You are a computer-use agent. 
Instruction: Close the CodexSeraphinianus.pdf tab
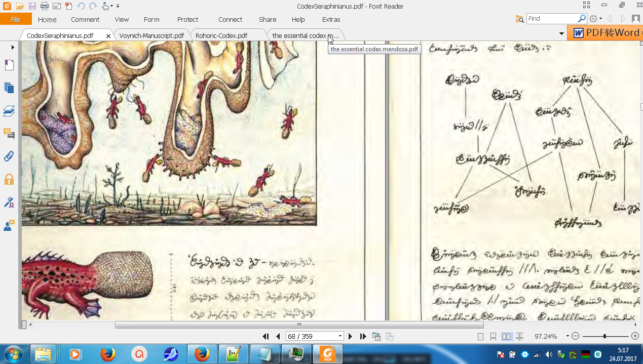[108, 36]
